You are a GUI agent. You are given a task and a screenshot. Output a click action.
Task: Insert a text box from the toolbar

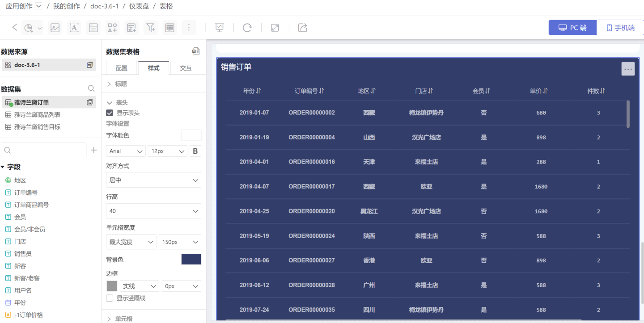coord(74,28)
